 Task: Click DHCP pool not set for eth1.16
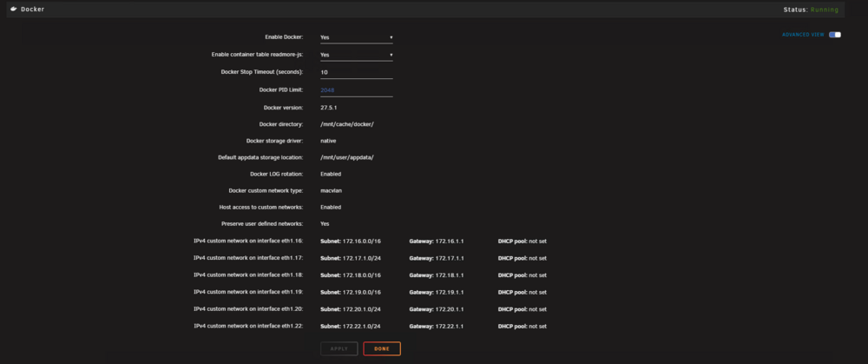tap(522, 242)
